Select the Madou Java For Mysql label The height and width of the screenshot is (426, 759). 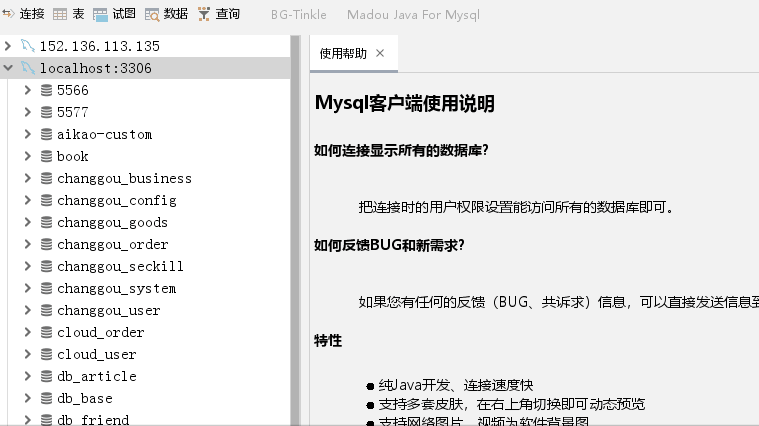tap(413, 15)
